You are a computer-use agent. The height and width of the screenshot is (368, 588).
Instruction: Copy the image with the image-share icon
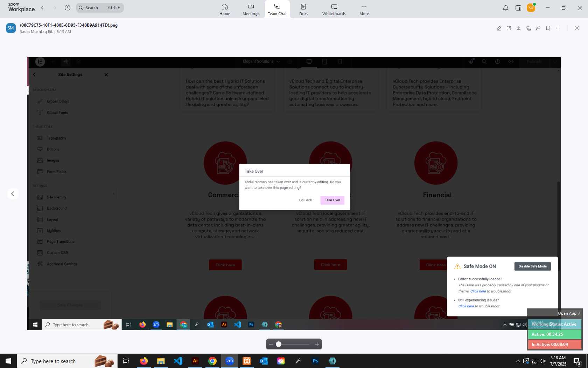coord(528,28)
